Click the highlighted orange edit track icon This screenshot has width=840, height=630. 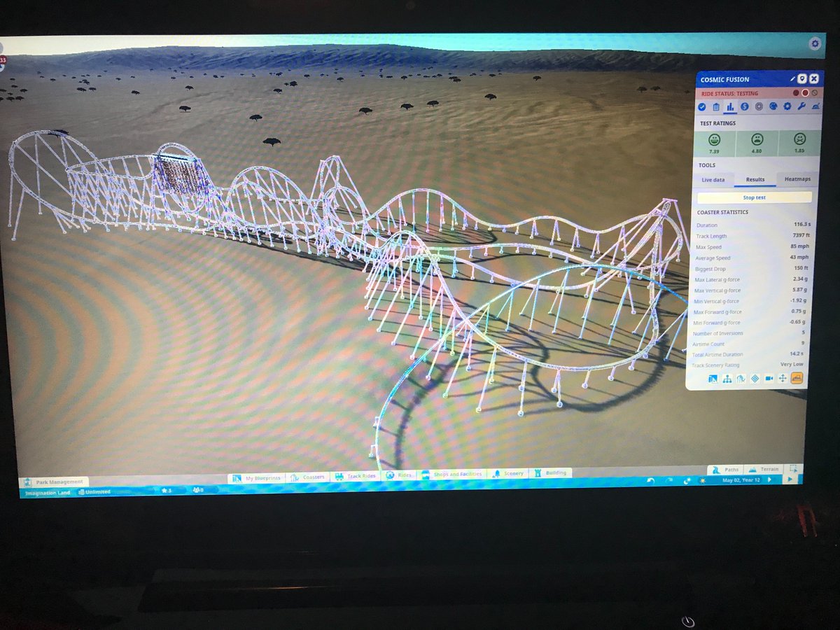(x=798, y=379)
